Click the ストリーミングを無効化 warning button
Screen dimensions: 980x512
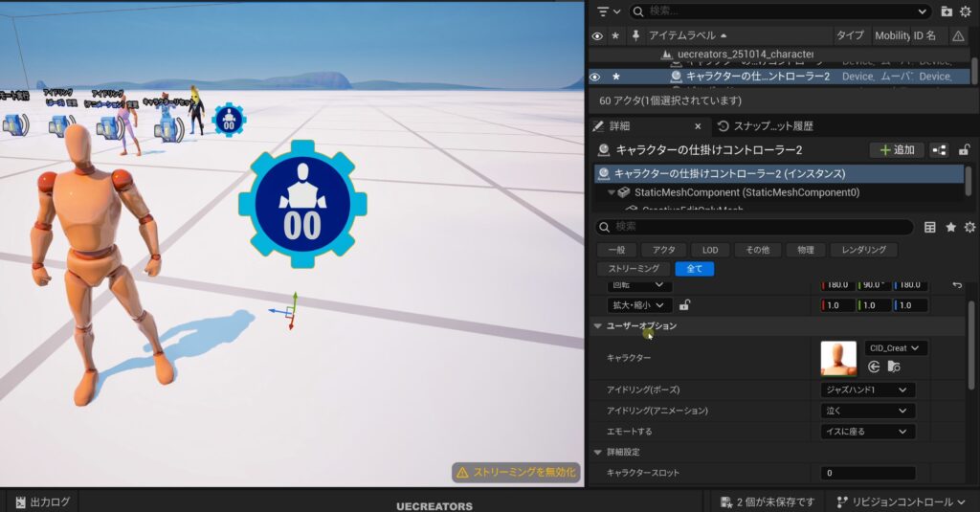(x=517, y=472)
